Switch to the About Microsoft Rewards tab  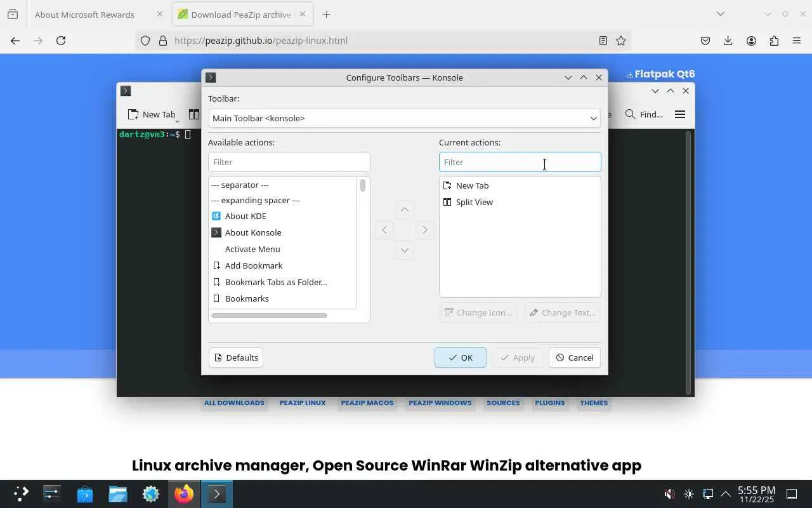(84, 15)
